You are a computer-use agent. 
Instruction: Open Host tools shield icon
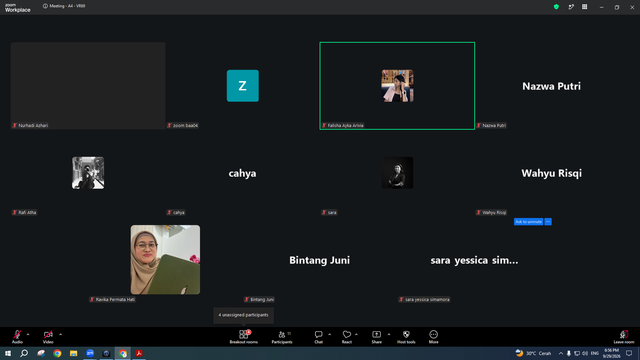pyautogui.click(x=406, y=337)
